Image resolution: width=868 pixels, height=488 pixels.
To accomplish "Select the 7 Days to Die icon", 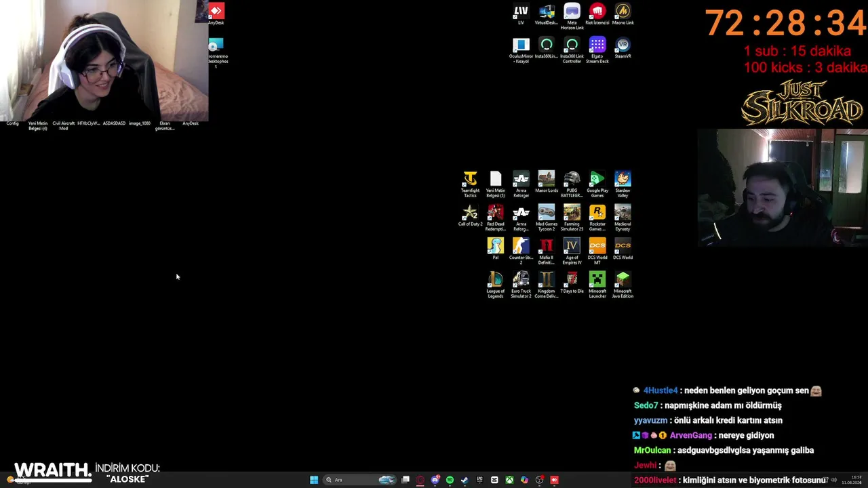I will point(572,283).
